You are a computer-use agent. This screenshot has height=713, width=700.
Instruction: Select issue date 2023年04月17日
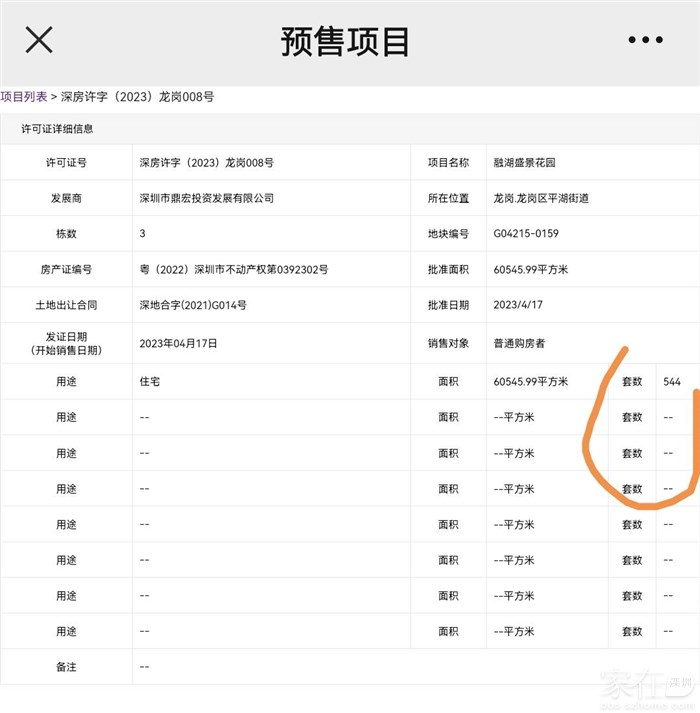click(x=178, y=343)
